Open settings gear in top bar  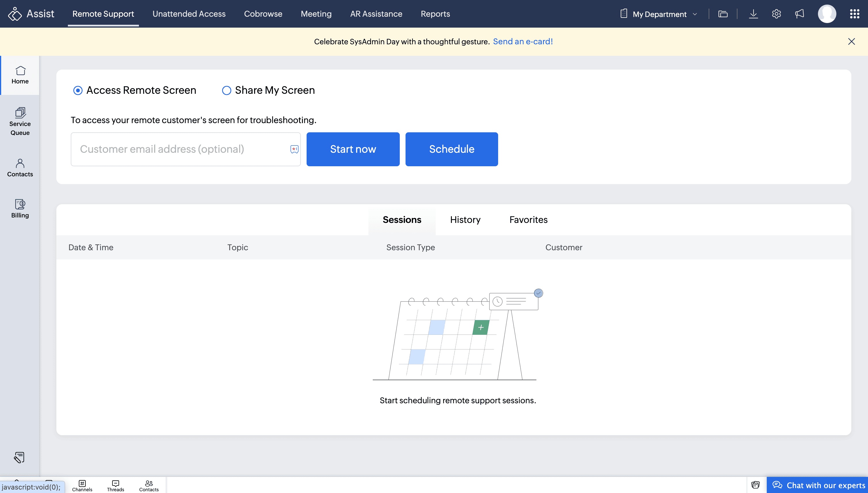(x=776, y=14)
